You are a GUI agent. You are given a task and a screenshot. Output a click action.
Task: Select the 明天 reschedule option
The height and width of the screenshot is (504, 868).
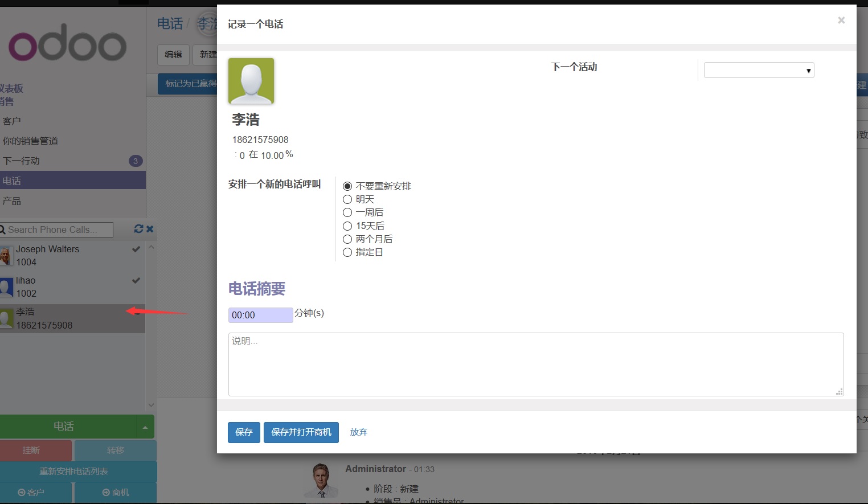pyautogui.click(x=347, y=199)
